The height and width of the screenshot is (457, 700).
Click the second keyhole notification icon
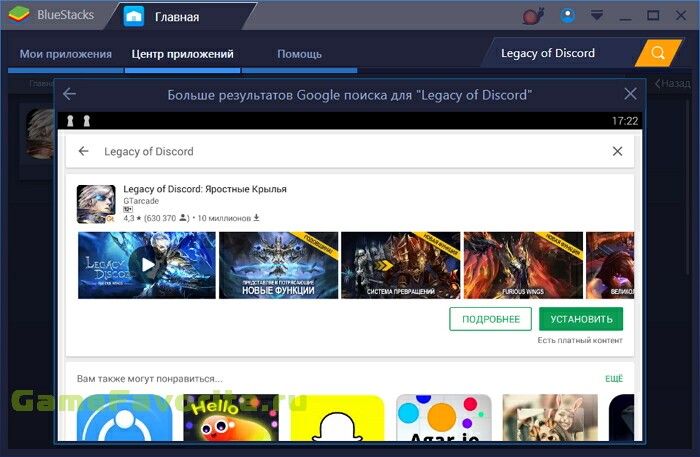tap(87, 121)
